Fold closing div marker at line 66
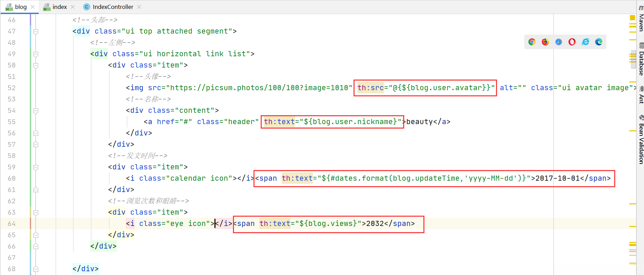The width and height of the screenshot is (644, 275). pyautogui.click(x=36, y=246)
